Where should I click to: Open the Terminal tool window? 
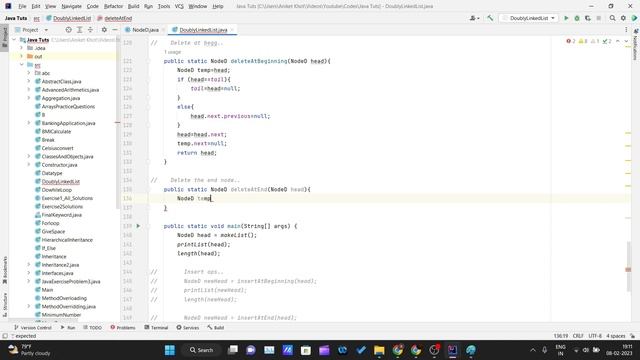point(156,327)
